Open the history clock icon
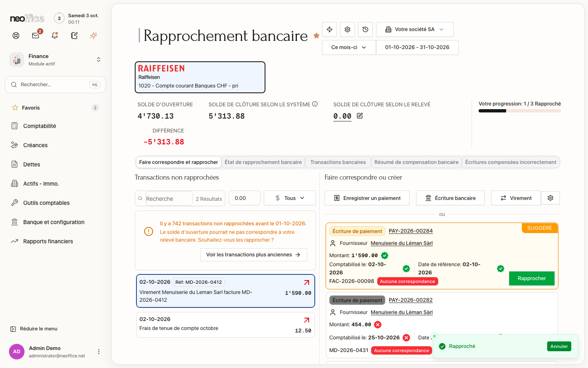 click(365, 29)
